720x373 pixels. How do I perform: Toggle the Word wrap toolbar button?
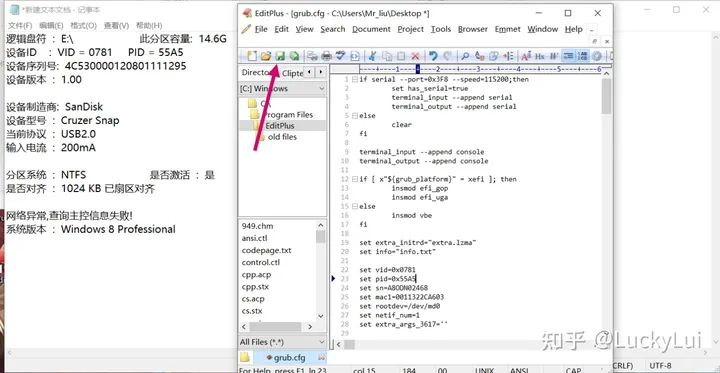568,56
